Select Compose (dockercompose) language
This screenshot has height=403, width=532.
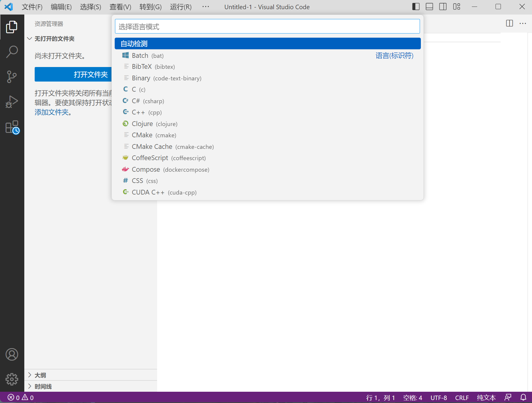pyautogui.click(x=268, y=170)
